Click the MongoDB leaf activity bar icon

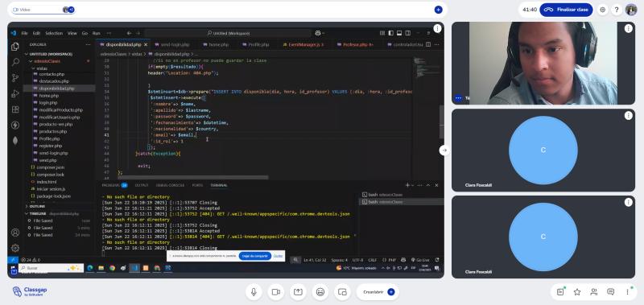(15, 140)
